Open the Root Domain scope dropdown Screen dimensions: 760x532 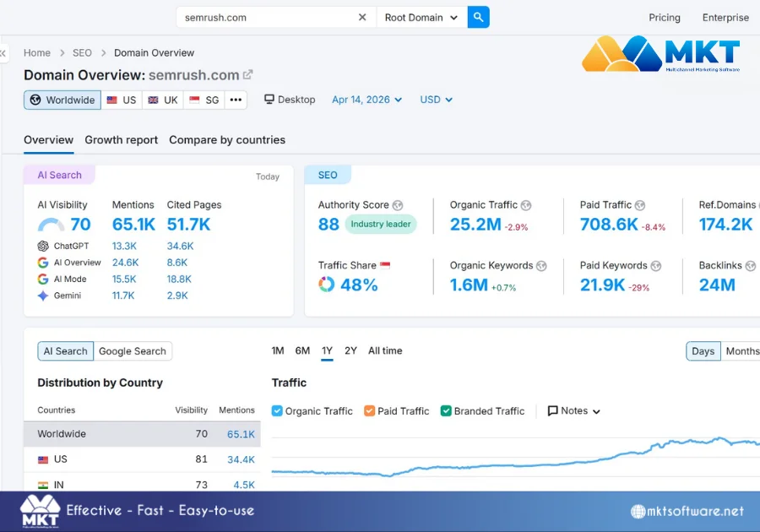[421, 18]
